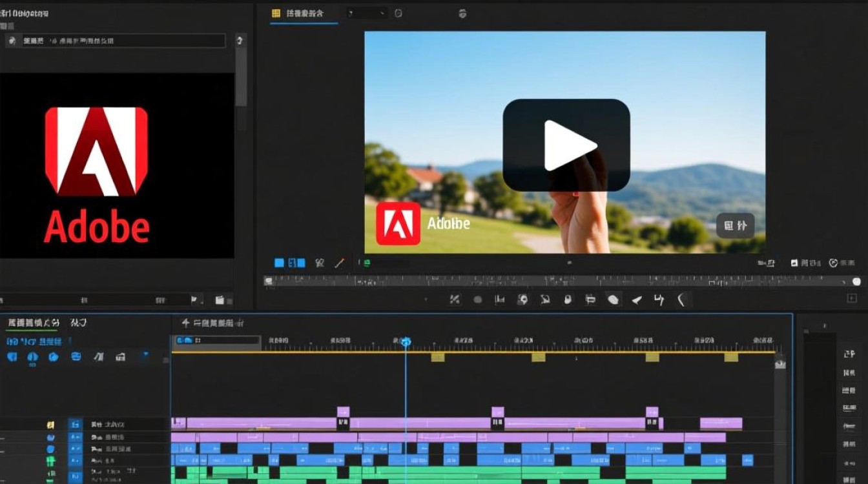Click the pencil icon below the preview monitor
The image size is (868, 484).
[x=340, y=263]
